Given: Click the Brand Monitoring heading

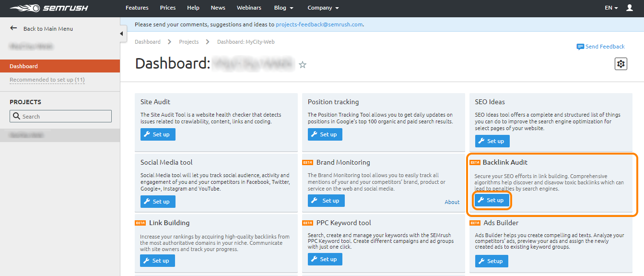Looking at the screenshot, I should [343, 162].
